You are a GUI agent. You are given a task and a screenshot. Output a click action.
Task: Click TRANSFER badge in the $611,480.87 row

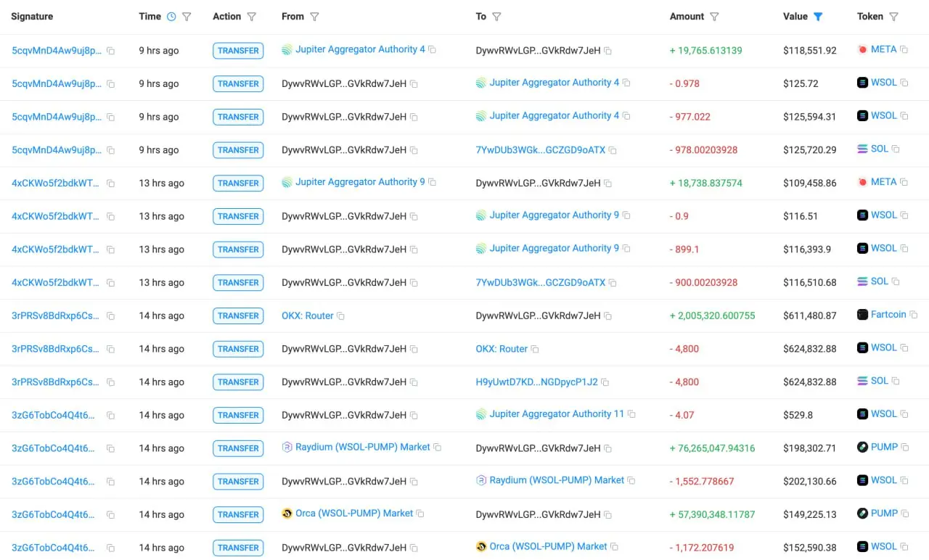[x=238, y=316]
